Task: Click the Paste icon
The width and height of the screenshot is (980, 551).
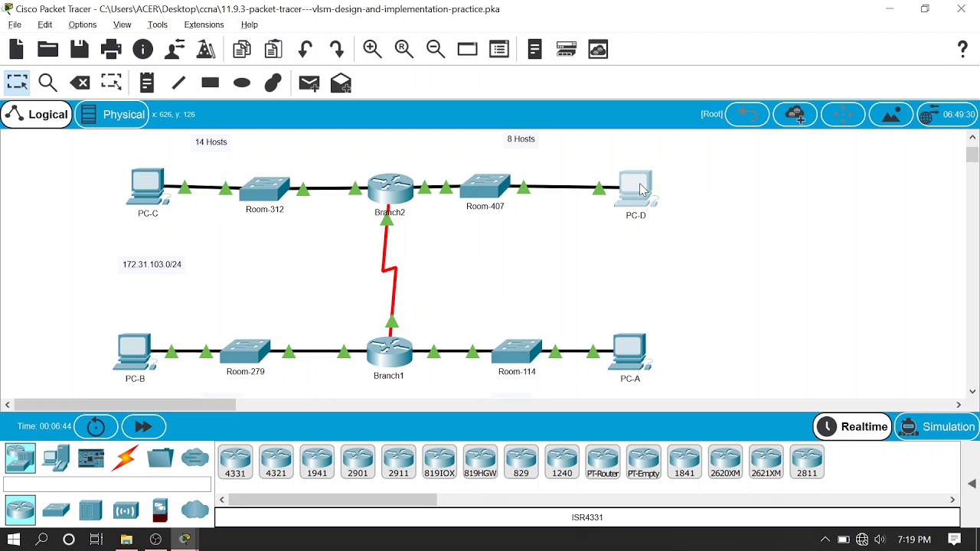Action: point(273,50)
